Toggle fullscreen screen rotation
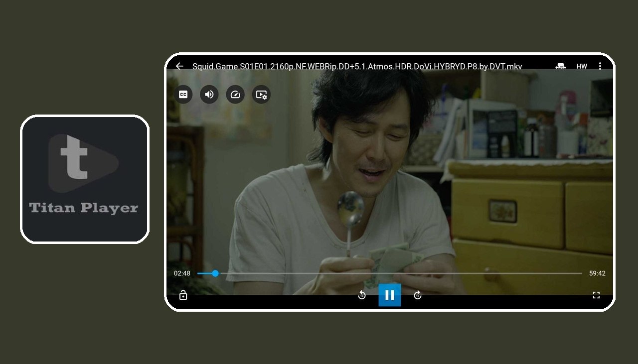This screenshot has width=638, height=364. point(596,295)
